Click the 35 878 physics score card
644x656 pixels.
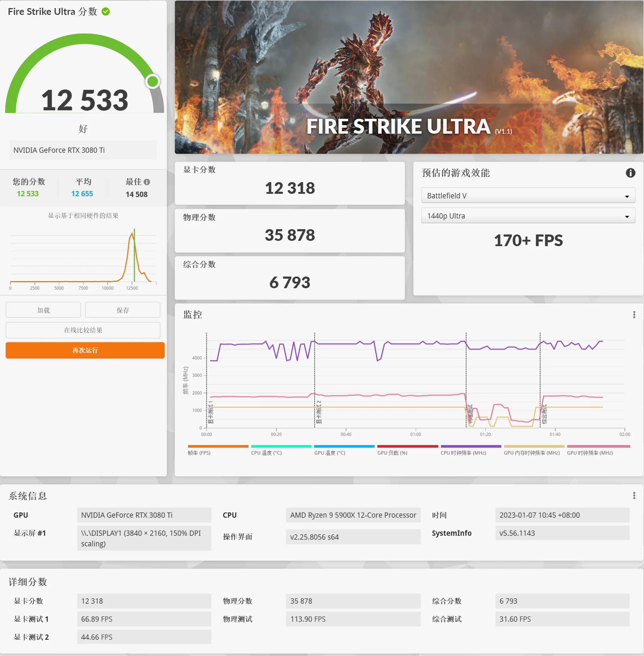point(289,231)
